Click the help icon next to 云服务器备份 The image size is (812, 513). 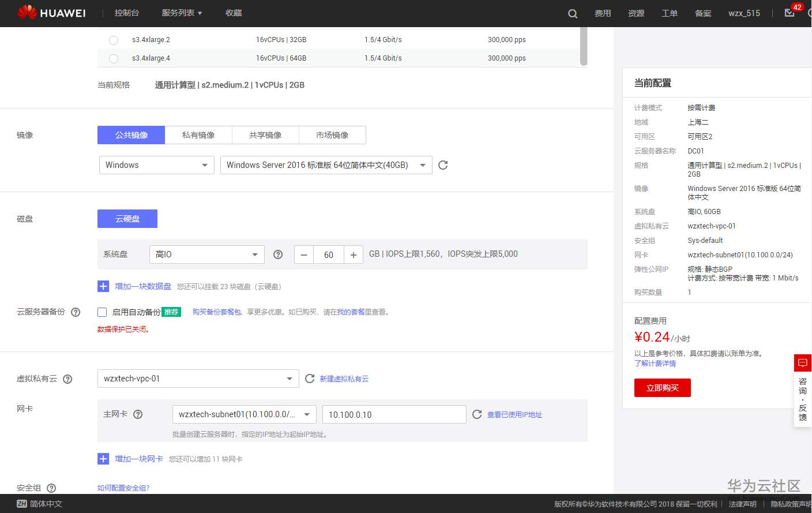coord(75,312)
